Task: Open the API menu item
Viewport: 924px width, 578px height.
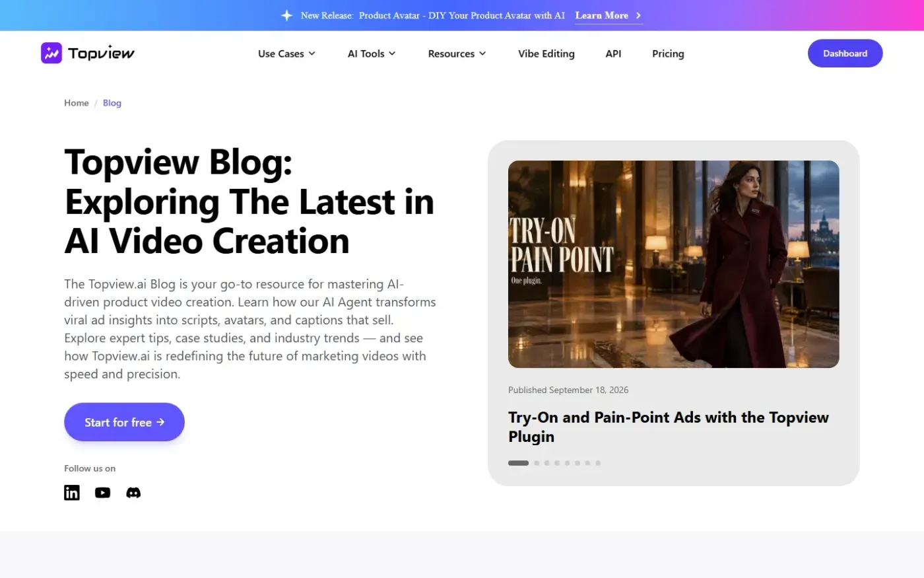Action: (x=613, y=54)
